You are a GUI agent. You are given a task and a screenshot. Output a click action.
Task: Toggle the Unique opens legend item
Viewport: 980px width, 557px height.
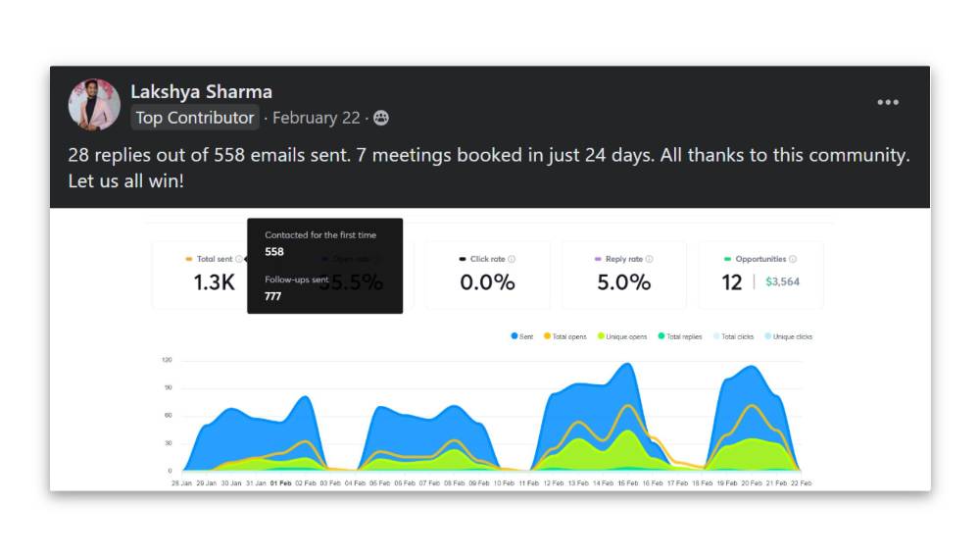point(620,336)
